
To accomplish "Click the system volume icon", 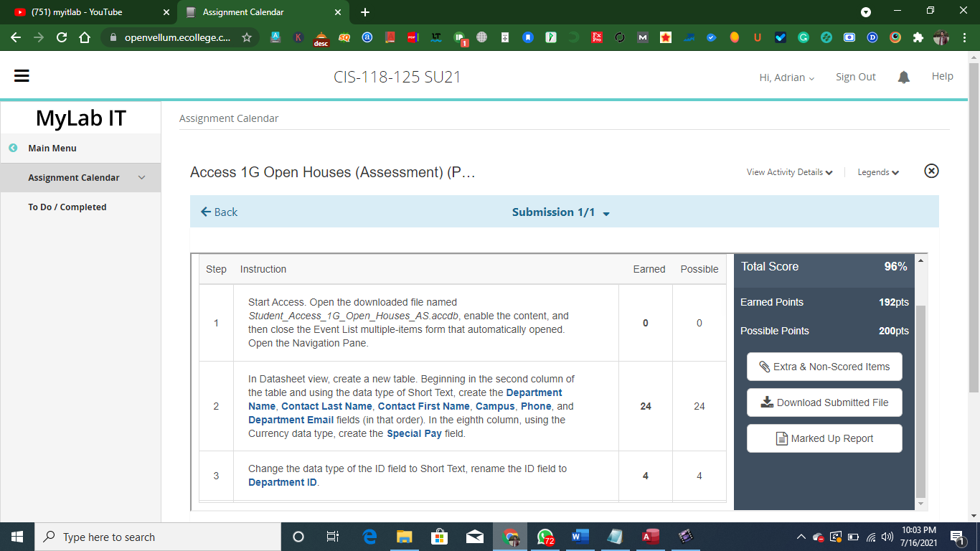I will [887, 537].
